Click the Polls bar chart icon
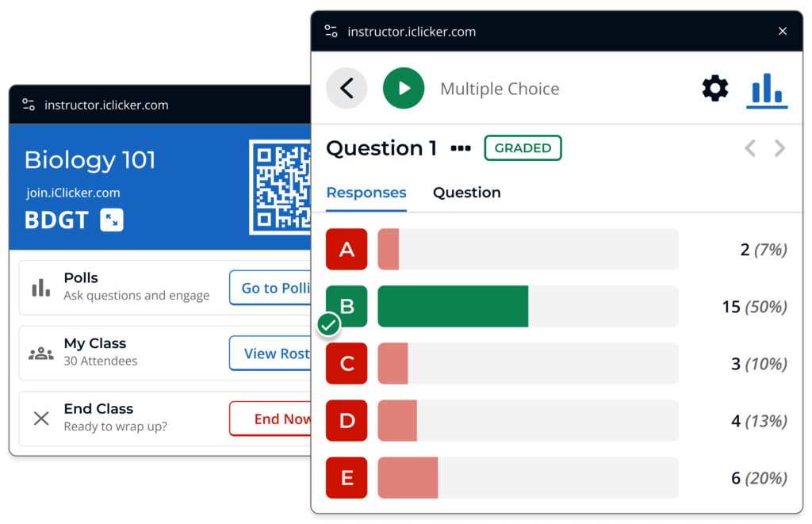The image size is (812, 524). 41,288
